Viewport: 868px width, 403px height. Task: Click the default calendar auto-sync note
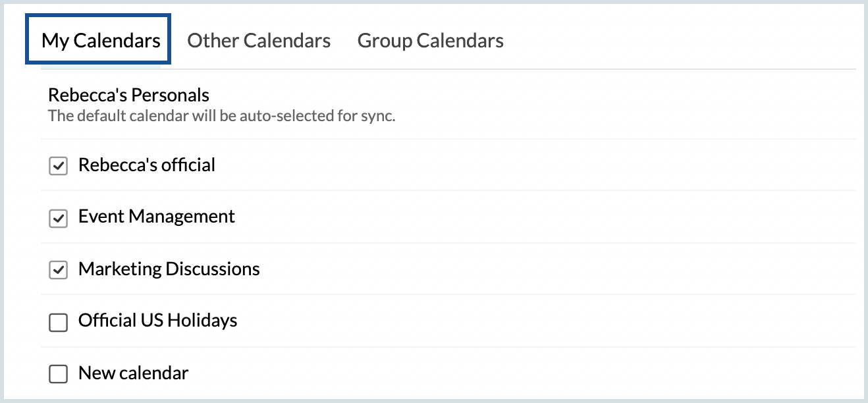221,117
